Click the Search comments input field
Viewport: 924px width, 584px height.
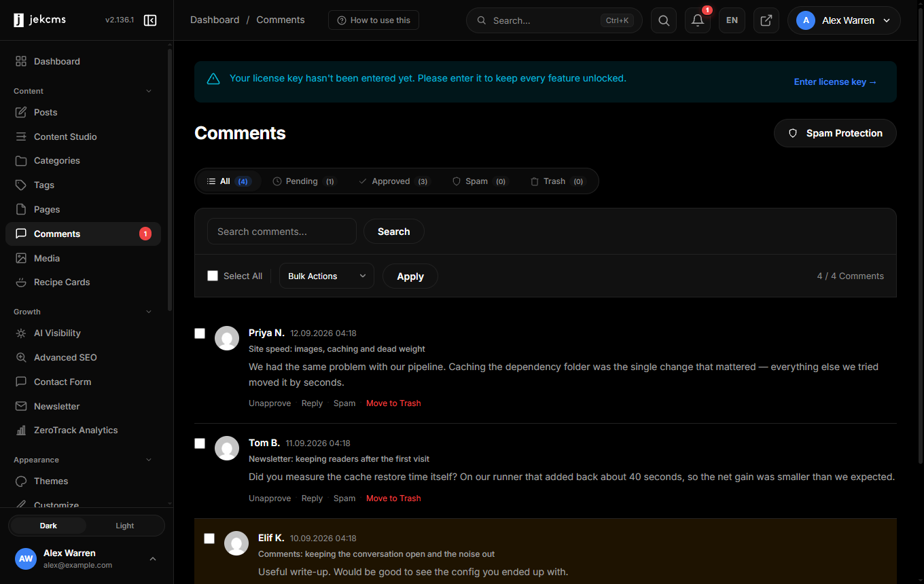pos(282,232)
